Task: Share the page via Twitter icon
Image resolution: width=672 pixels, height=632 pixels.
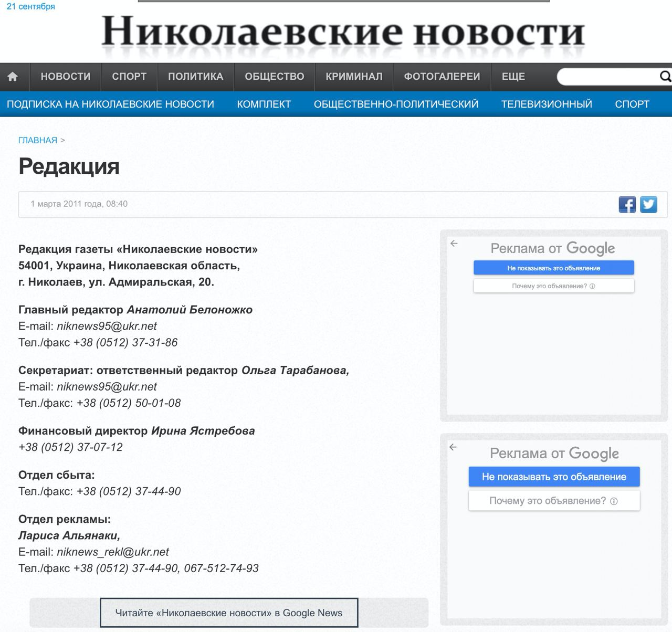Action: [x=649, y=204]
